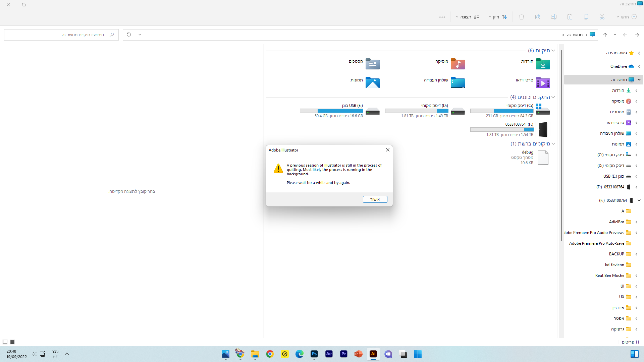Toggle the large icons view in status bar
The image size is (644, 362).
pos(5,342)
